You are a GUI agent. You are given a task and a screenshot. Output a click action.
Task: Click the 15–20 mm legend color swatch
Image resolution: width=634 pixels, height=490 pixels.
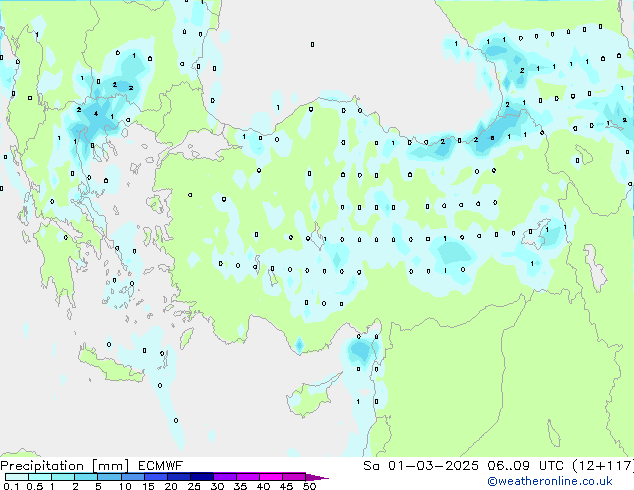tap(156, 477)
